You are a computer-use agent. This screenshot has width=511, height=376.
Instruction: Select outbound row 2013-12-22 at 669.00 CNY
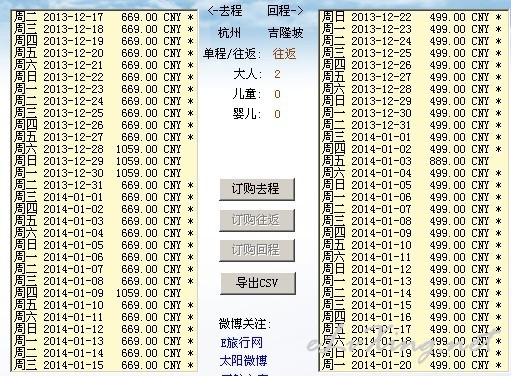click(x=104, y=77)
